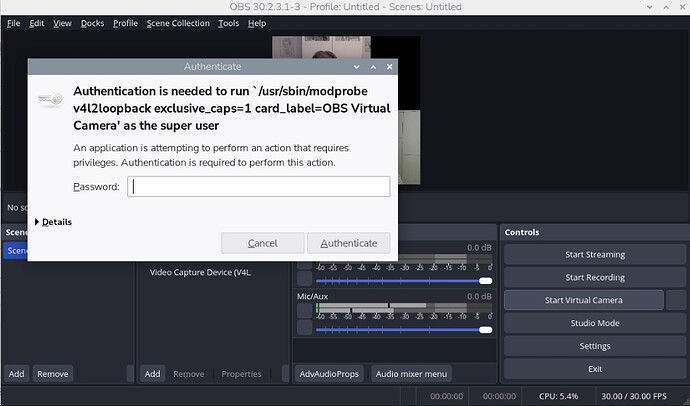Minimize the Authenticate dialog using down chevron
Image resolution: width=690 pixels, height=406 pixels.
tap(356, 67)
